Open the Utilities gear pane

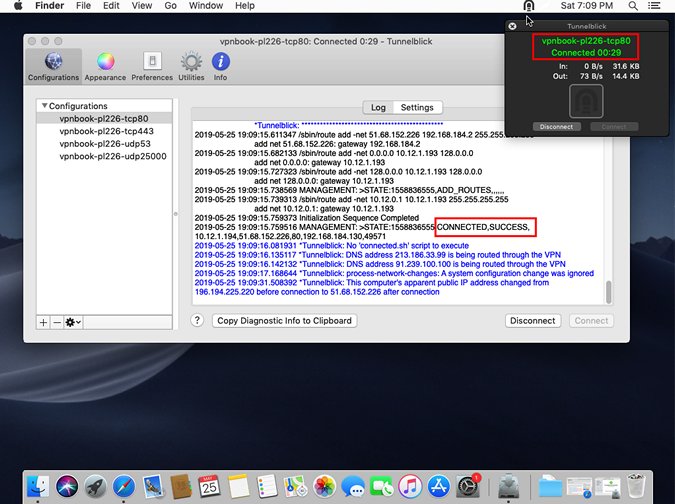191,66
